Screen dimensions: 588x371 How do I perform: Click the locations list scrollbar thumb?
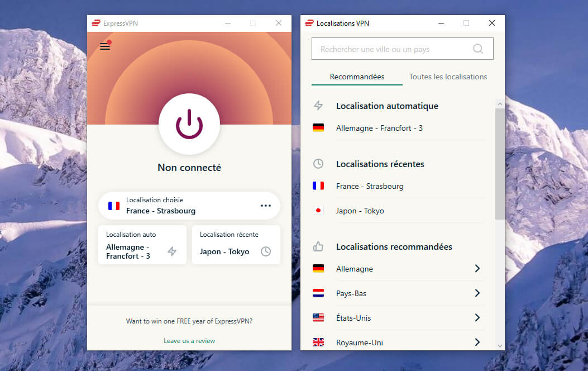pos(500,164)
